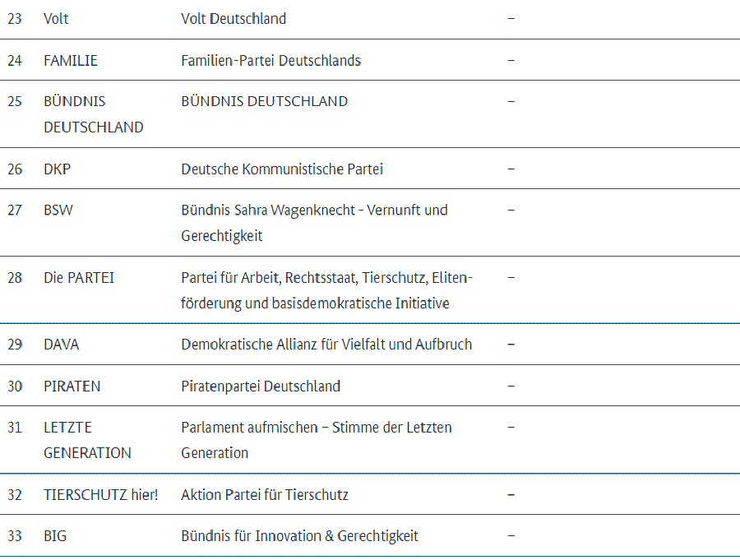The width and height of the screenshot is (740, 560).
Task: Select Bündnis Sahra Wagenknecht full name
Action: point(314,222)
